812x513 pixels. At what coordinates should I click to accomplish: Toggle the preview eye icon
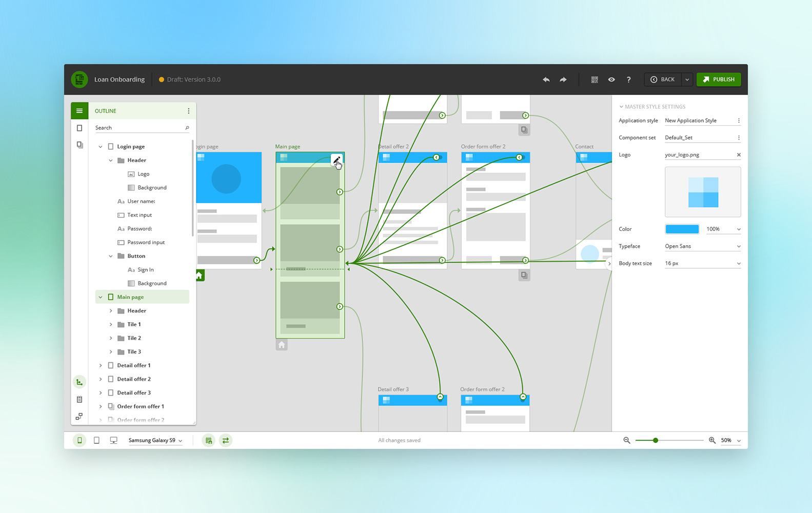(611, 80)
